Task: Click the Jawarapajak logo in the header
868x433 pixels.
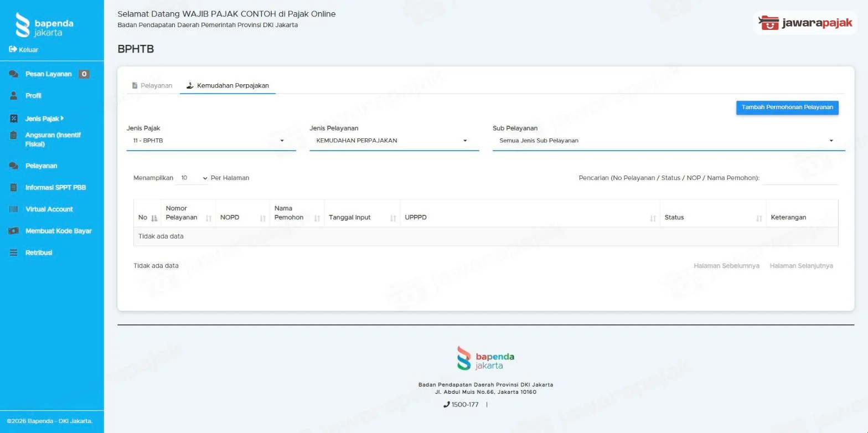Action: pyautogui.click(x=805, y=23)
